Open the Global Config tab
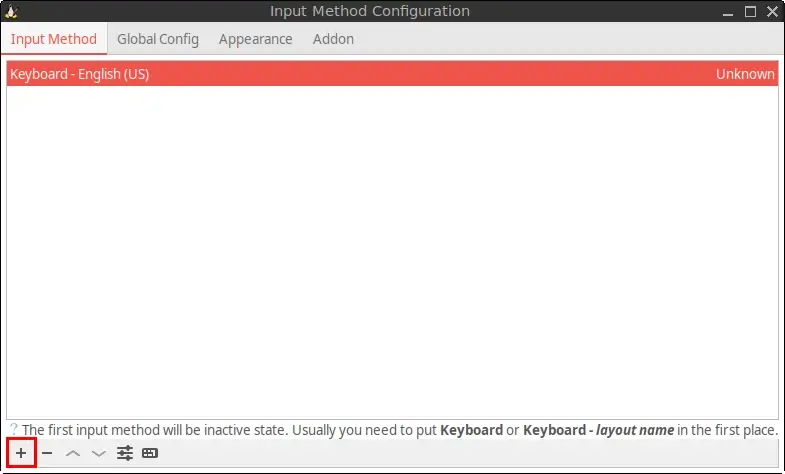Viewport: 785px width, 474px height. pyautogui.click(x=158, y=39)
